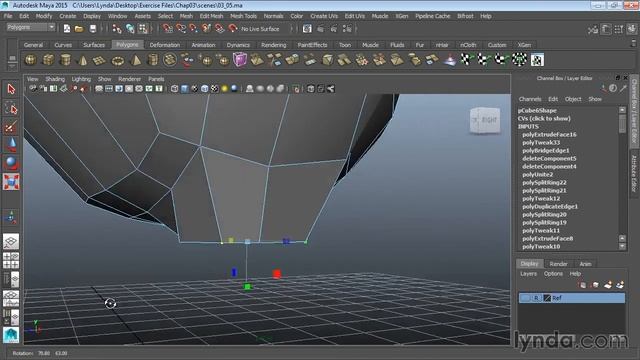Select polyDuplicateEdge1 input node
Image resolution: width=640 pixels, height=360 pixels.
(x=550, y=207)
